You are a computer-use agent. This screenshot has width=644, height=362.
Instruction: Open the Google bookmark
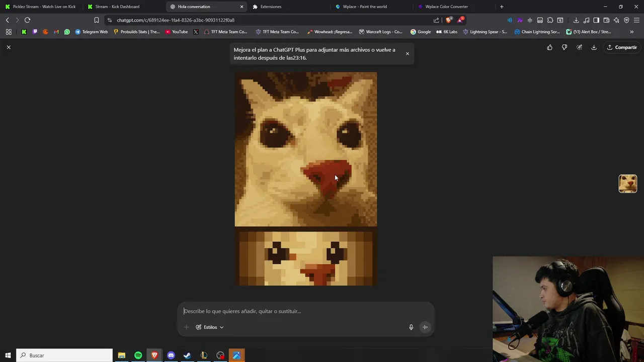click(421, 32)
